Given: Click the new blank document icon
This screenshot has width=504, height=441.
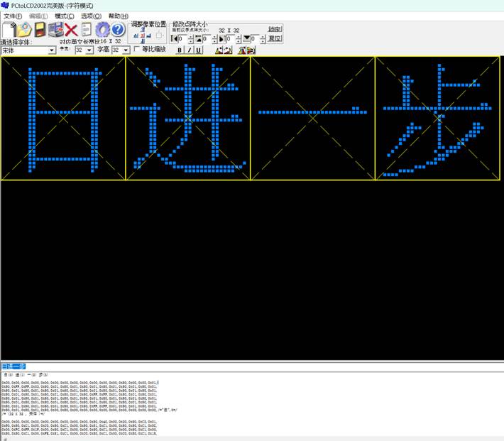Looking at the screenshot, I should tap(9, 30).
